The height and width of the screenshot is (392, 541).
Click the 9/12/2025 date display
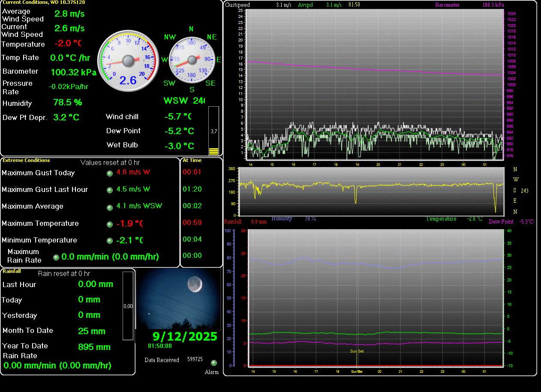[185, 336]
